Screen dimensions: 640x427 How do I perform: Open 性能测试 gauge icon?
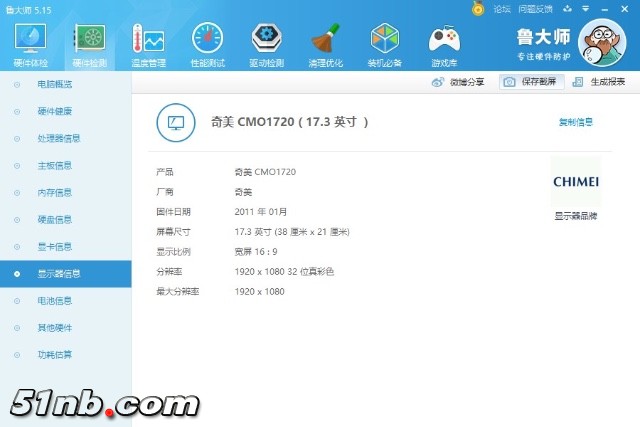(207, 38)
